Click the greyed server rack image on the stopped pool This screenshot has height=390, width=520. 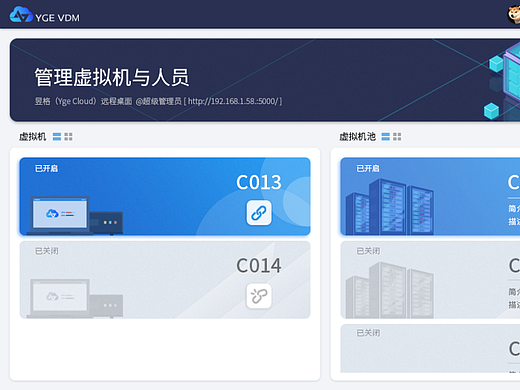390,290
